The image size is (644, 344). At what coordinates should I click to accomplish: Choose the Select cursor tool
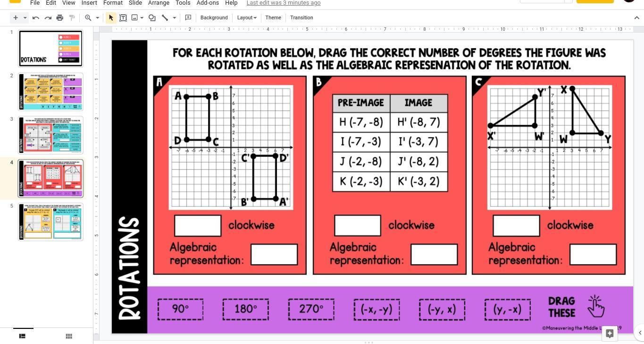coord(111,17)
